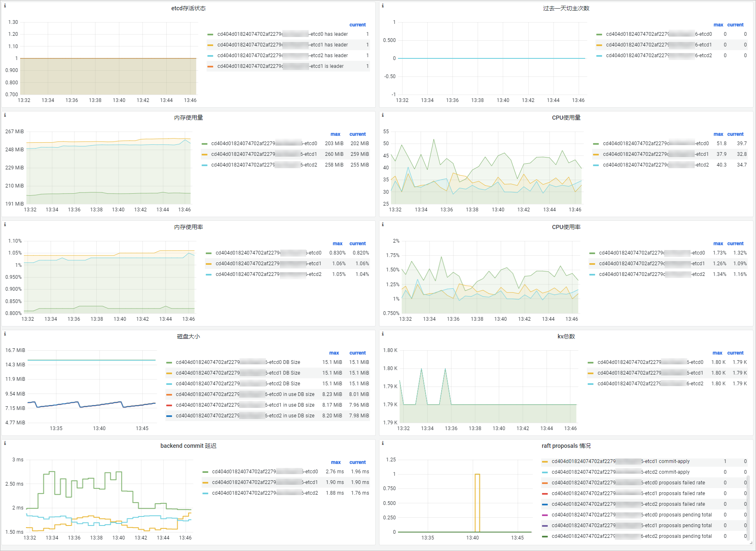756x551 pixels.
Task: Open info icon of 内存使用量 panel
Action: pyautogui.click(x=5, y=115)
